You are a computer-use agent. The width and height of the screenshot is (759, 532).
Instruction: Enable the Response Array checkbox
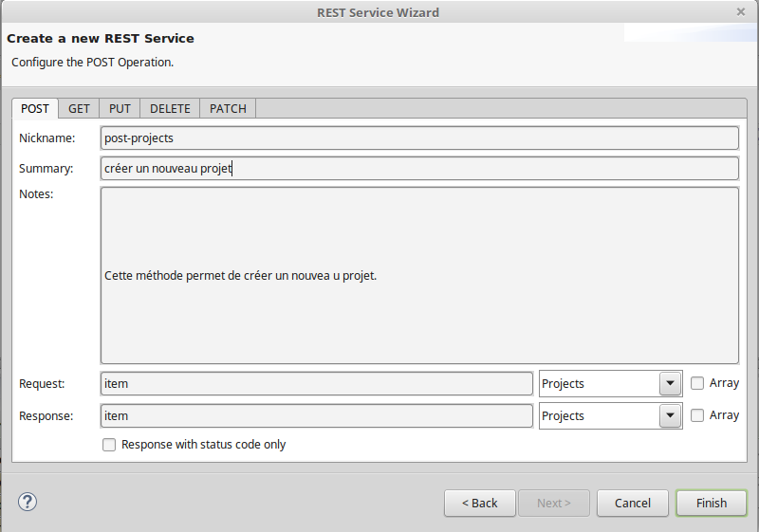[697, 415]
